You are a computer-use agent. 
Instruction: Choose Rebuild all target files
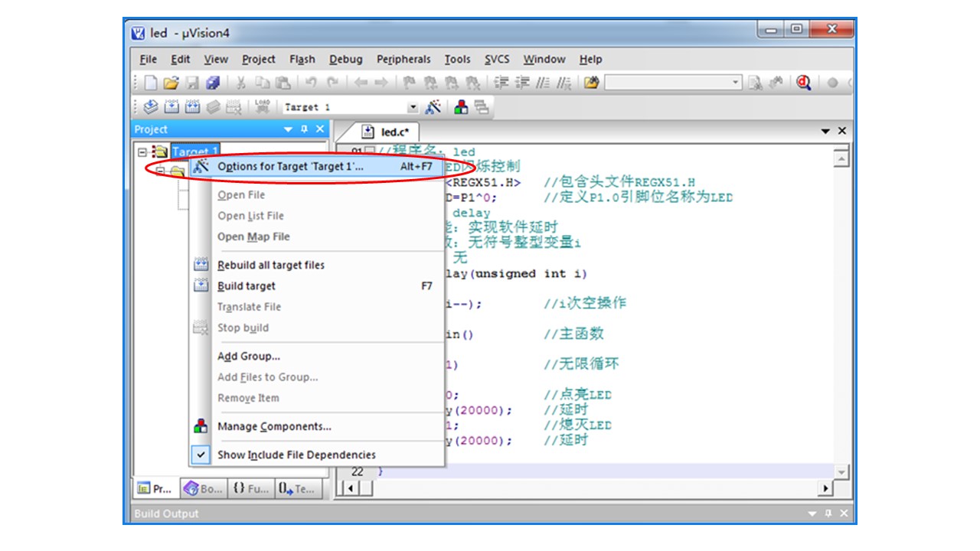(270, 265)
